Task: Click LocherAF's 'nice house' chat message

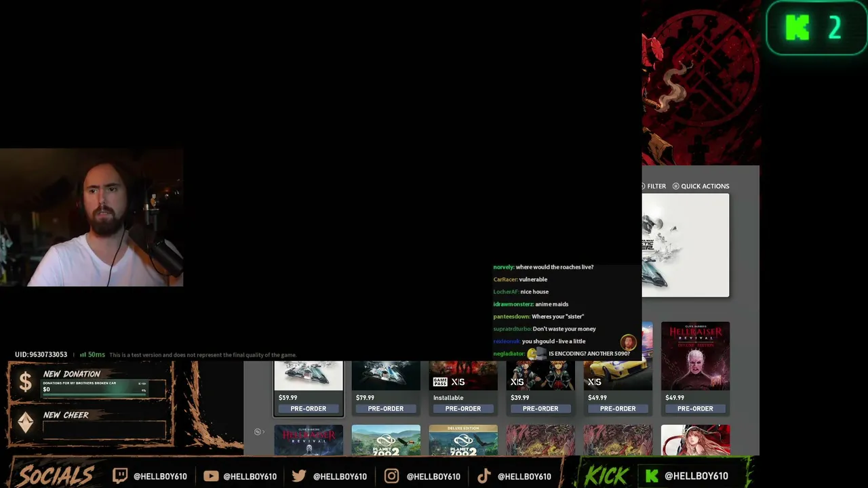Action: pos(521,291)
